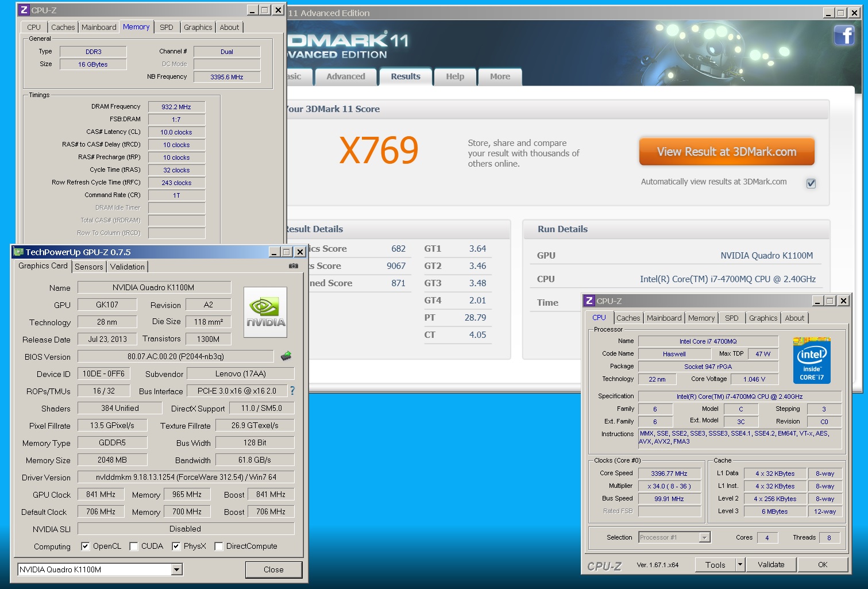Enable the DirectCompute checkbox in GPU-Z
868x589 pixels.
tap(218, 546)
